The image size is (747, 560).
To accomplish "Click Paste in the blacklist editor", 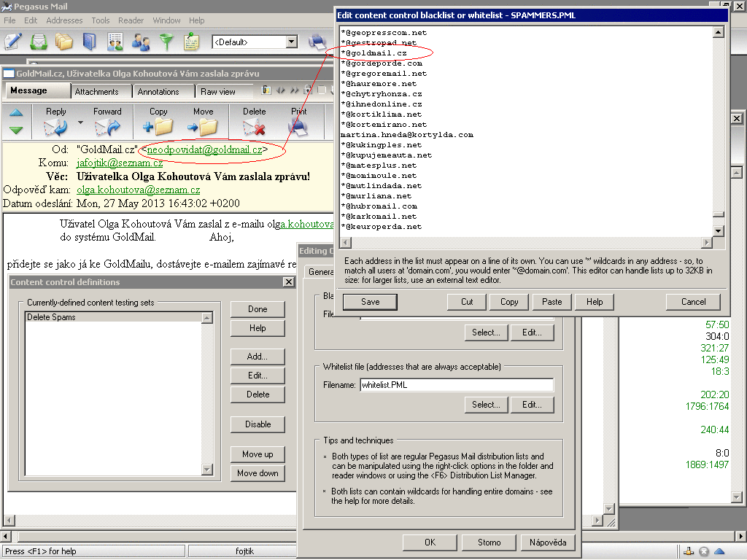I will tap(551, 301).
